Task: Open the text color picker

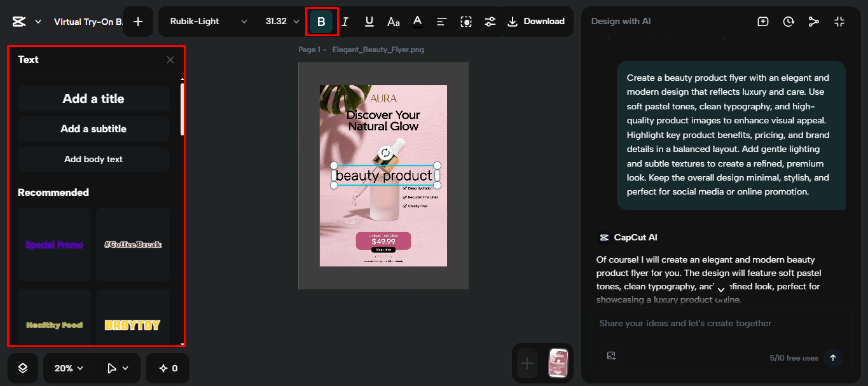Action: (417, 22)
